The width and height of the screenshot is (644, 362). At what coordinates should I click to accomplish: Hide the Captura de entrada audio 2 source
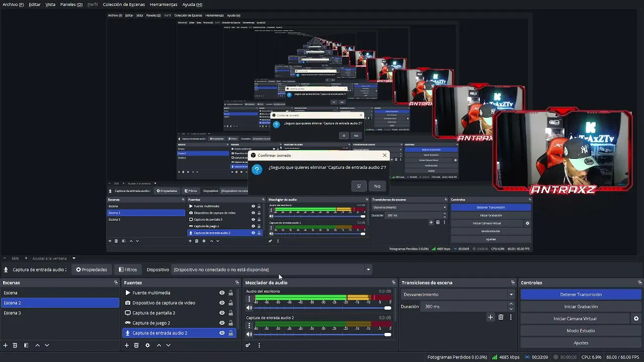(x=222, y=333)
